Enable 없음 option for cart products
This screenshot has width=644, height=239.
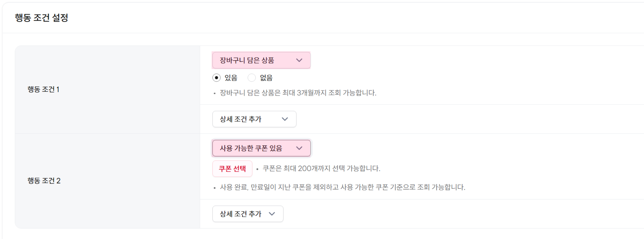point(252,78)
